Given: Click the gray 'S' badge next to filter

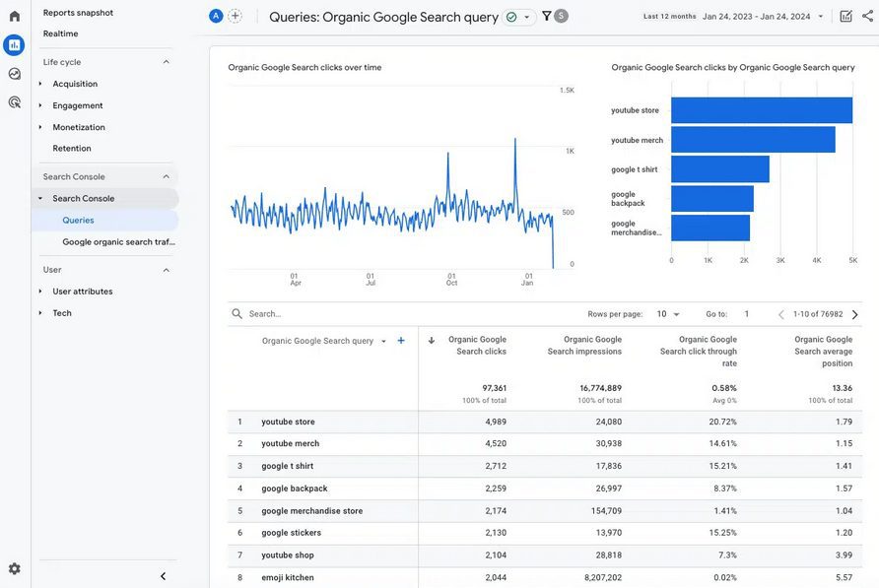Looking at the screenshot, I should 561,17.
